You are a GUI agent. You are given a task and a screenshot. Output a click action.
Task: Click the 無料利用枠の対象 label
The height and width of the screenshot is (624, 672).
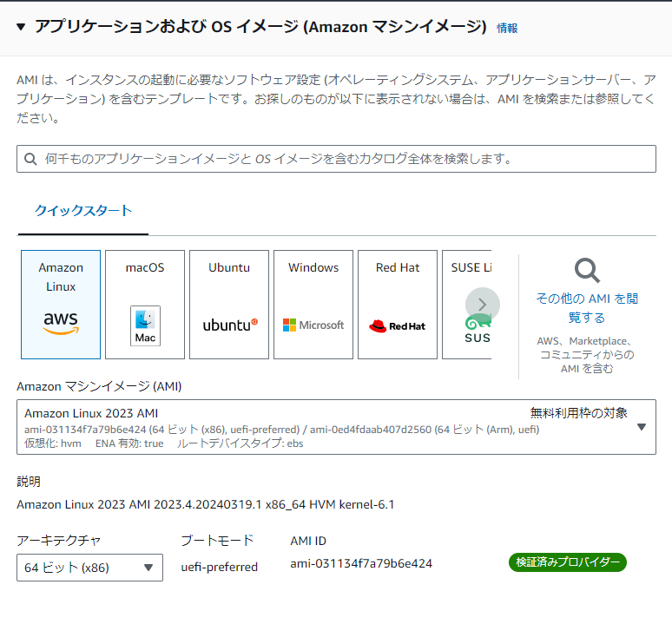coord(578,413)
